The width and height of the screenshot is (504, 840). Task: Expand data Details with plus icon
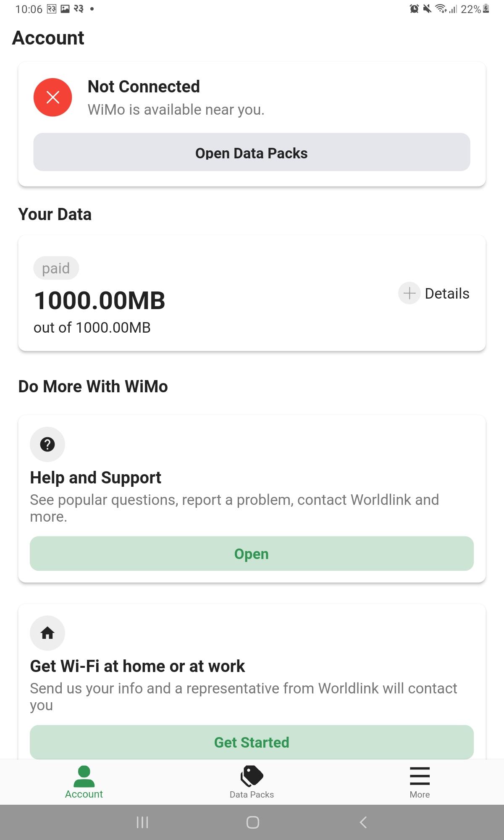click(x=409, y=293)
